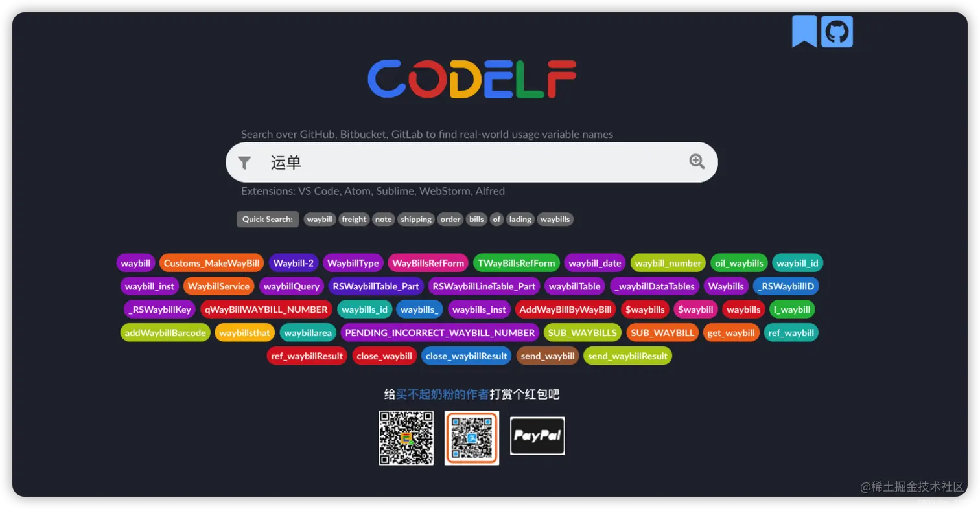The width and height of the screenshot is (980, 509).
Task: Select the 'lading' quick search tag
Action: [520, 219]
